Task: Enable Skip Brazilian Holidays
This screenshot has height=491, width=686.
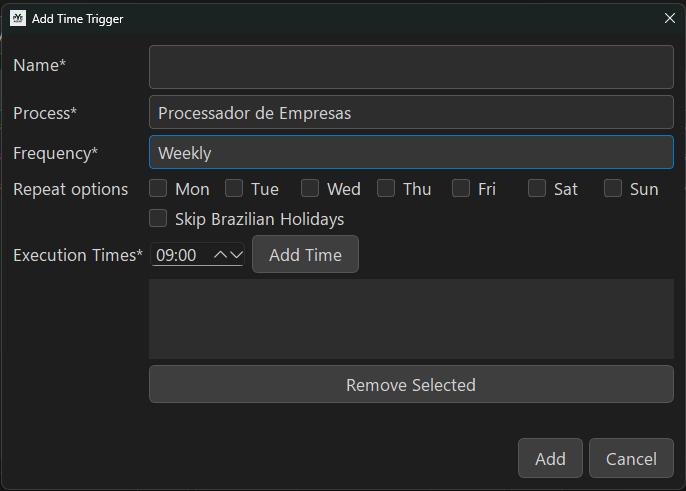Action: click(x=158, y=218)
